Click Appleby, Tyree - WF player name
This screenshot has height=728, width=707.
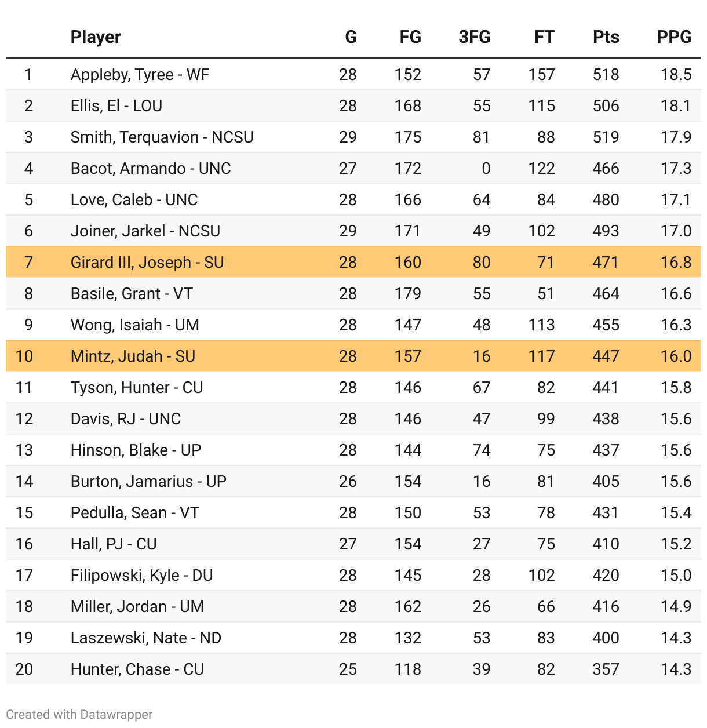tap(140, 75)
